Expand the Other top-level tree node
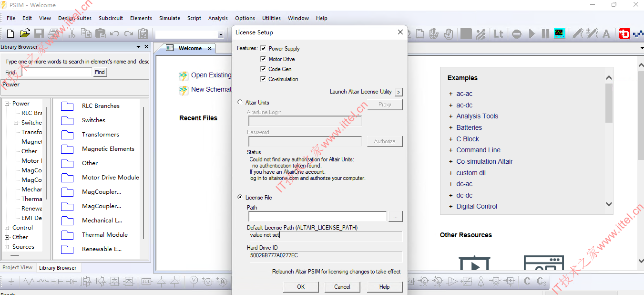This screenshot has height=295, width=644. tap(7, 237)
